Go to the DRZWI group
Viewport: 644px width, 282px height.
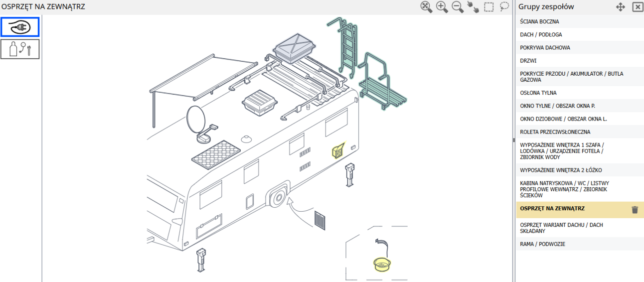click(x=528, y=61)
